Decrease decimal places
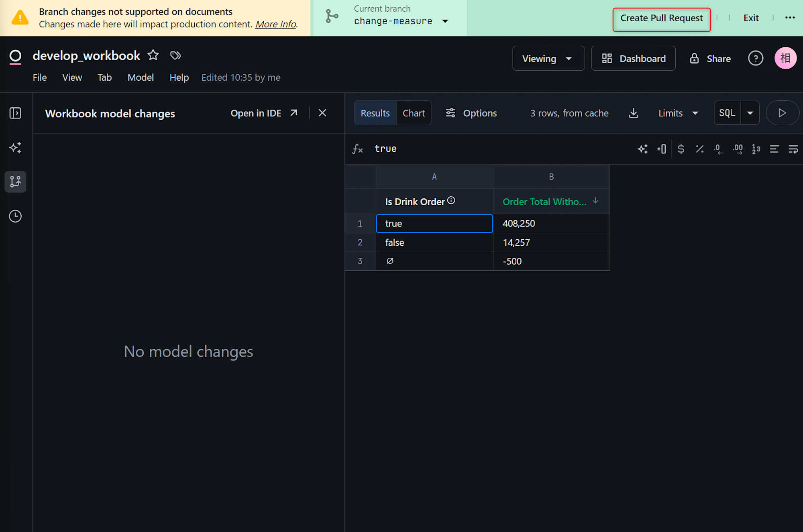This screenshot has width=803, height=532. pyautogui.click(x=718, y=149)
